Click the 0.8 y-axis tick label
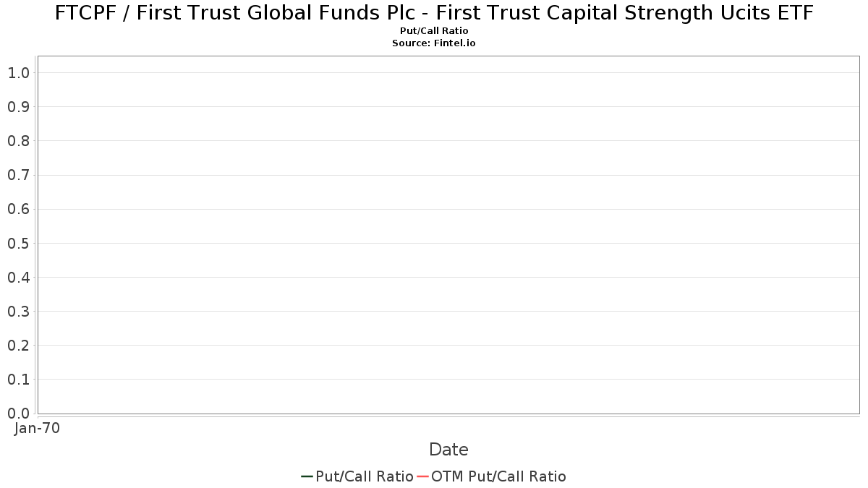Image resolution: width=868 pixels, height=488 pixels. 18,141
